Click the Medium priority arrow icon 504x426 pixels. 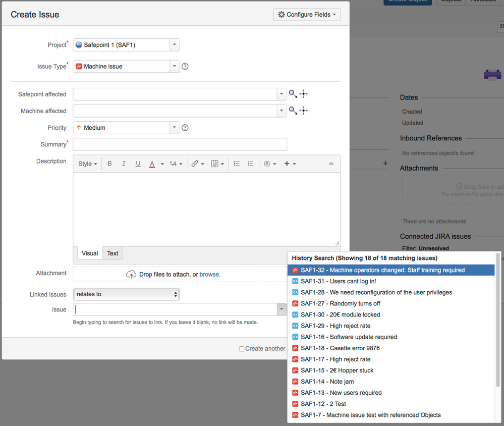[x=79, y=128]
